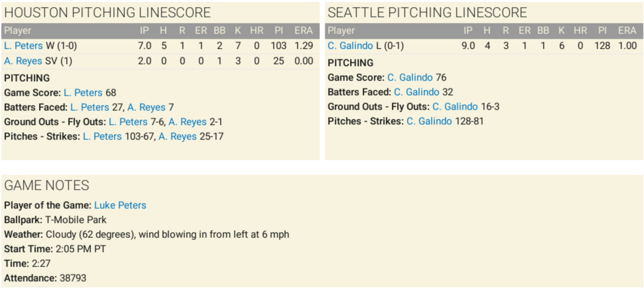This screenshot has height=290, width=644.
Task: Open A. Reyes link in the SV table row
Action: click(x=23, y=61)
